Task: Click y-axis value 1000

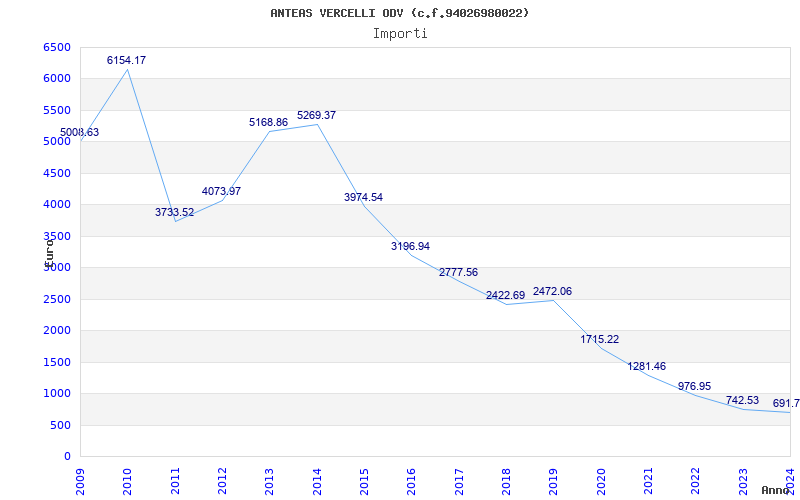Action: point(57,393)
